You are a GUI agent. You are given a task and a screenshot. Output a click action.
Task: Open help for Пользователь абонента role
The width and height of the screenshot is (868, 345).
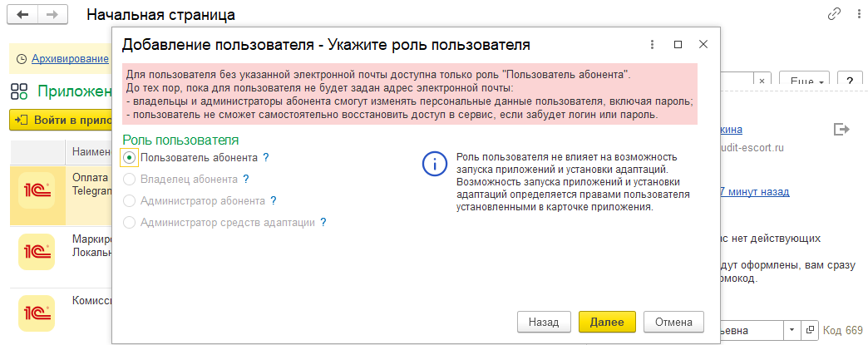[266, 156]
